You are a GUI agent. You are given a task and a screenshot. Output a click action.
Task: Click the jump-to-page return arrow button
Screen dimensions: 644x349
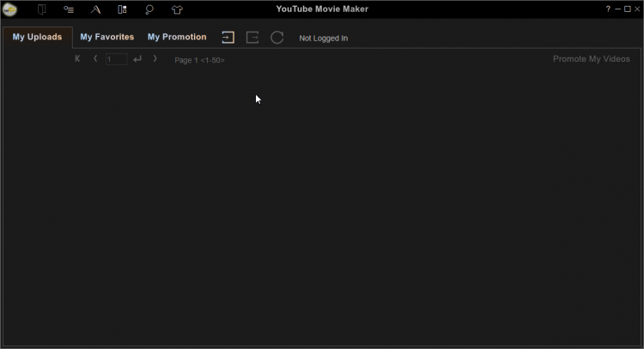pyautogui.click(x=137, y=59)
